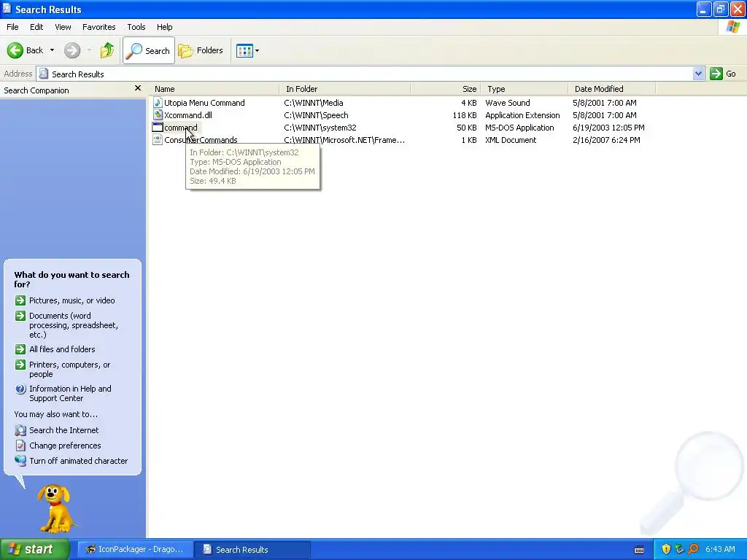
Task: Click the green arrow beside Pictures, music, or video
Action: [x=20, y=300]
